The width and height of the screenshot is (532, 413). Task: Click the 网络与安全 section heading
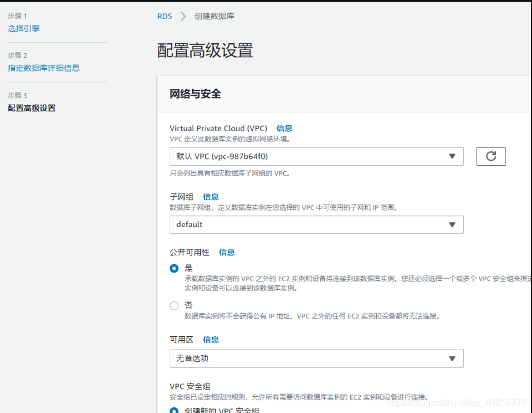click(x=196, y=94)
